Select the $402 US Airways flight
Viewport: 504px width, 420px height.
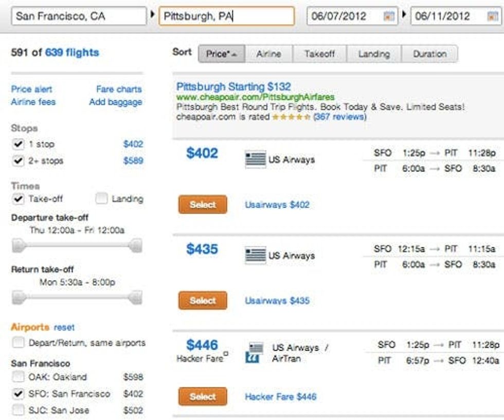point(203,205)
